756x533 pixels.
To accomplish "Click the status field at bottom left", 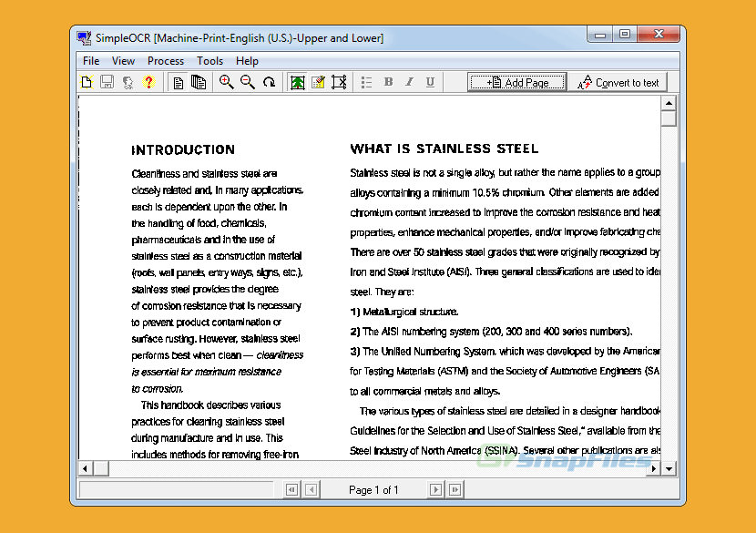I will pyautogui.click(x=176, y=490).
